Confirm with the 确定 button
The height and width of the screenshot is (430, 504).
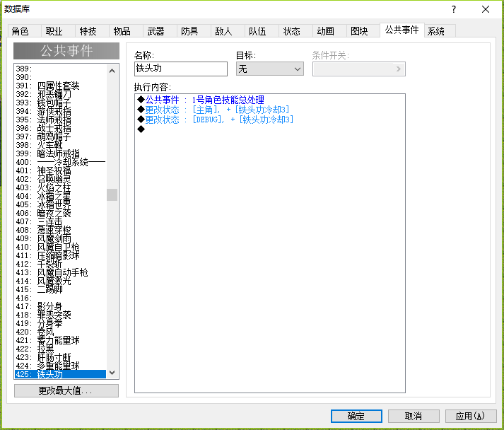[356, 416]
